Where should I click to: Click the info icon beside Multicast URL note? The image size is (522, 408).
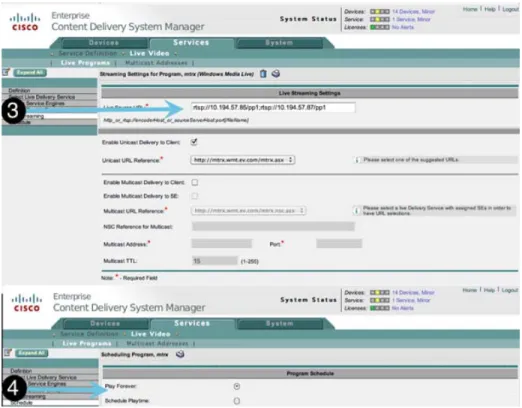[357, 210]
